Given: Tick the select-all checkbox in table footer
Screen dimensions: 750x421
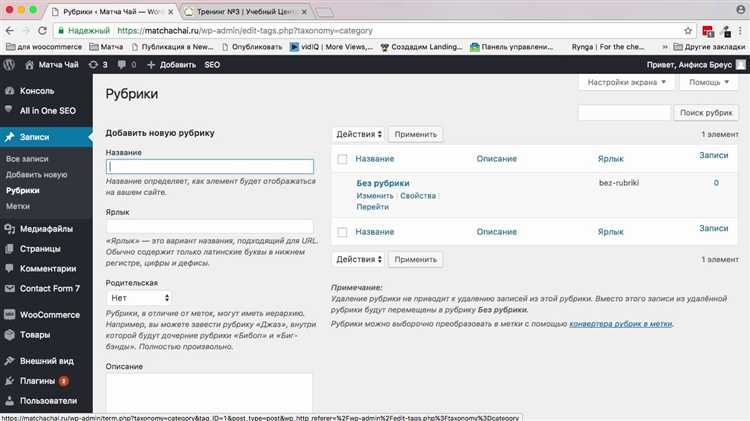Looking at the screenshot, I should pyautogui.click(x=342, y=231).
